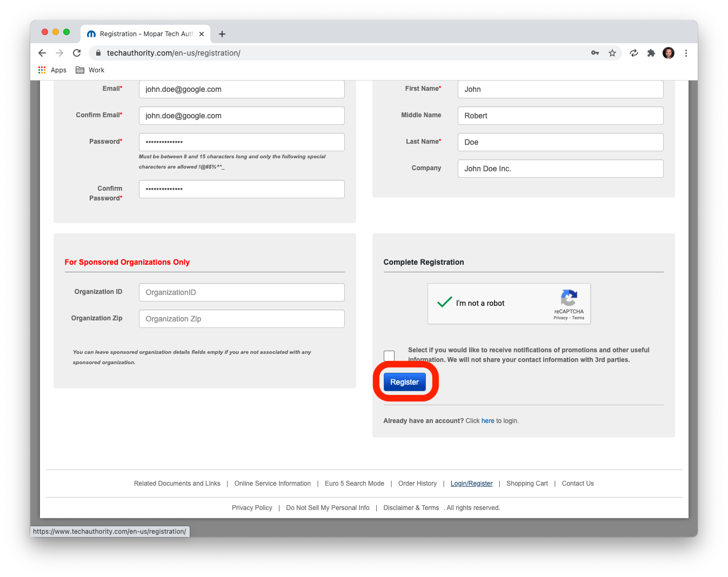
Task: Open Order History footer link
Action: 417,484
